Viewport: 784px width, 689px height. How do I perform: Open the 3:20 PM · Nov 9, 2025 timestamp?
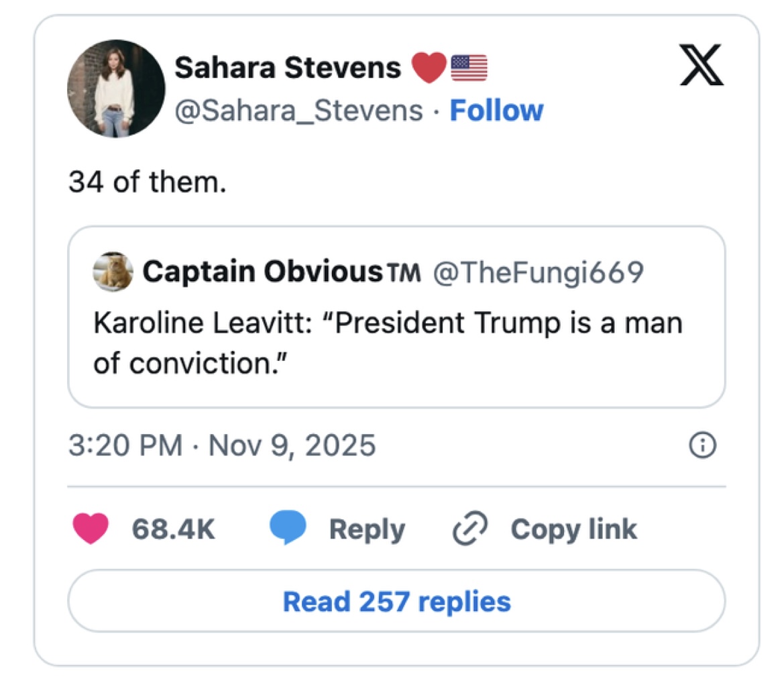pos(222,445)
